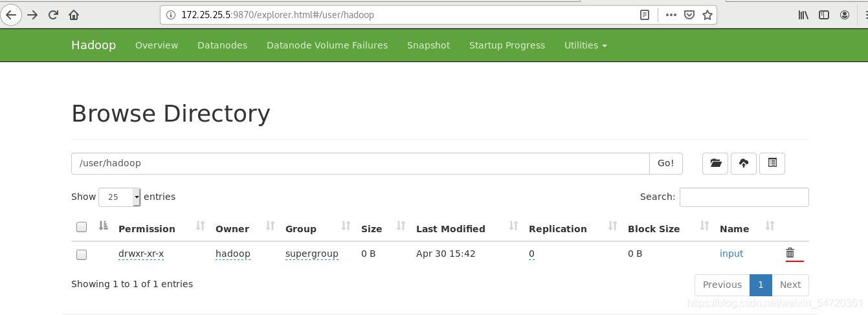Show site information icon in address bar
Screen dimensions: 868x315
pos(171,14)
